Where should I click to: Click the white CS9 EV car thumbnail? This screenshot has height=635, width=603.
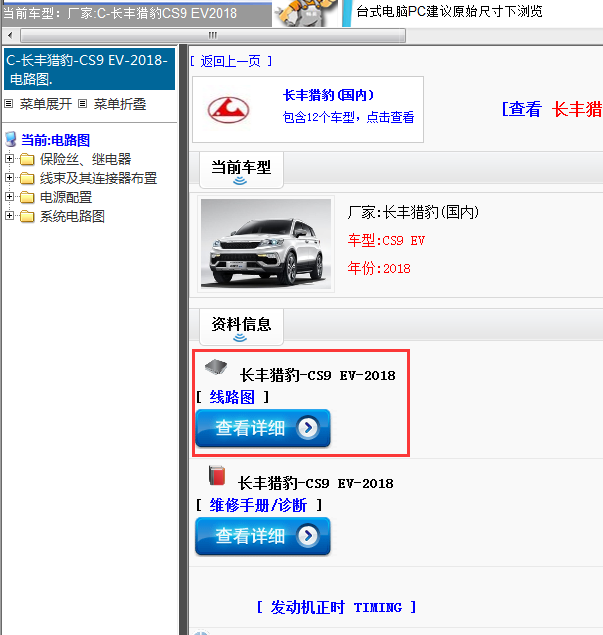[x=266, y=244]
